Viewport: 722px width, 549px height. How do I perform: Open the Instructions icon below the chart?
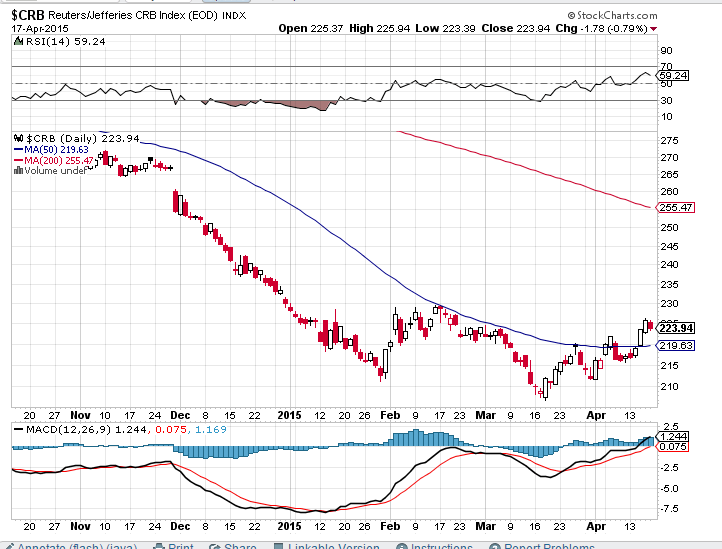pyautogui.click(x=401, y=546)
